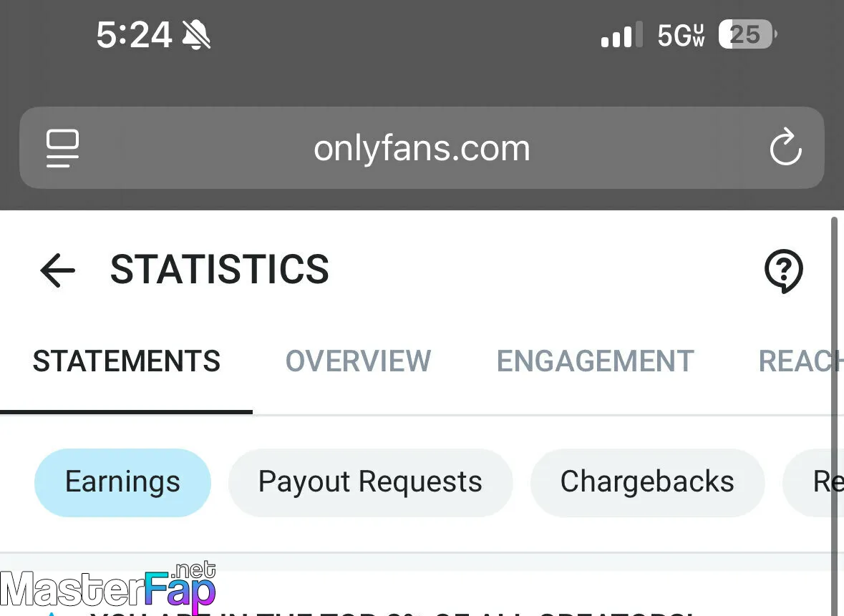Tap the silent mode bell icon
Screen dimensions: 844x616
[x=196, y=34]
